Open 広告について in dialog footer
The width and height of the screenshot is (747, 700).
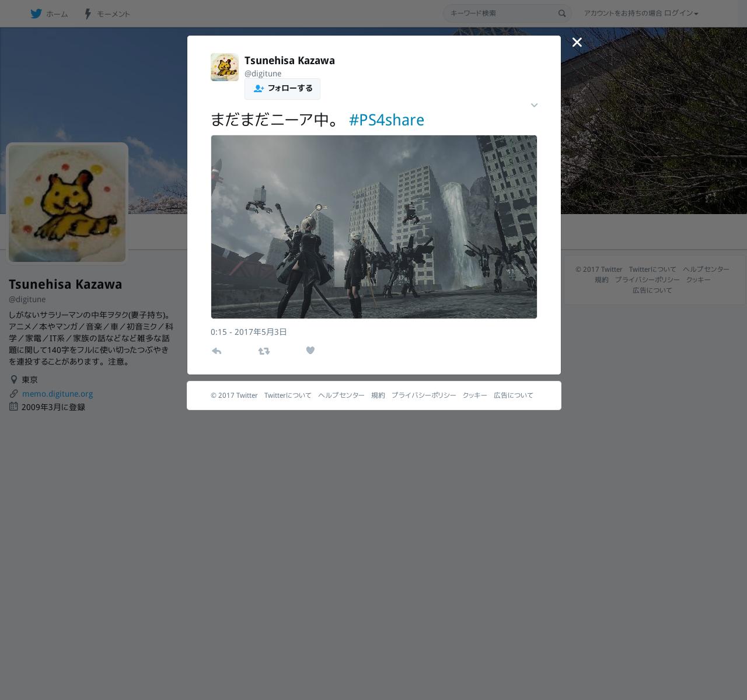coord(514,395)
